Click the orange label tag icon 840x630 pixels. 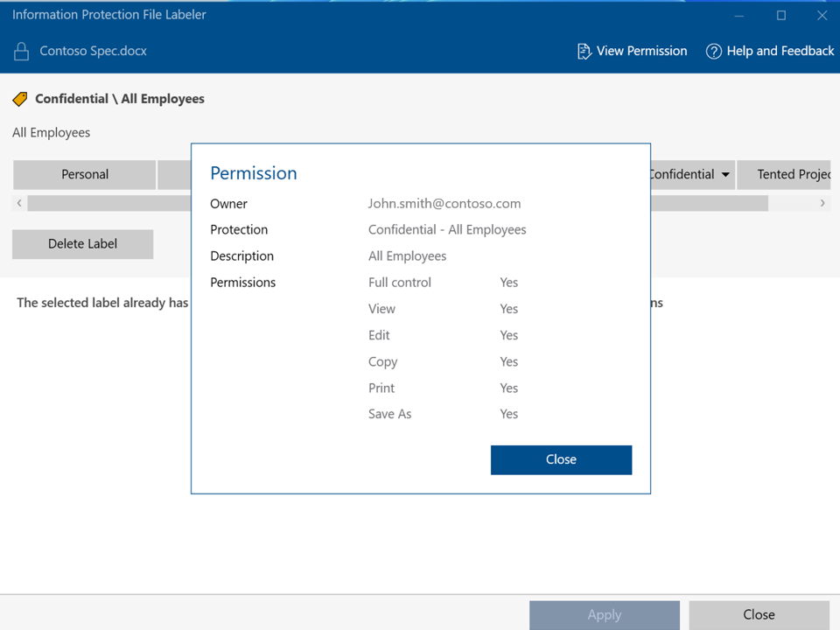(20, 99)
